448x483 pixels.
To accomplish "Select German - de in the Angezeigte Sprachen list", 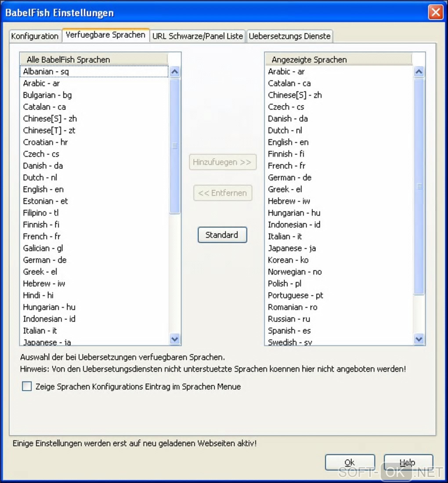I will click(339, 178).
